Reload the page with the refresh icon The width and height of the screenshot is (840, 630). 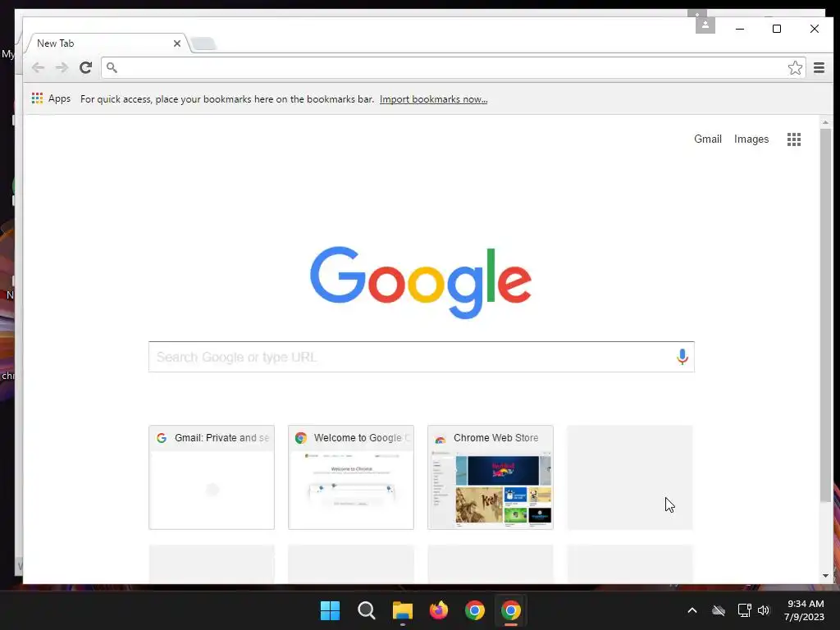(85, 67)
